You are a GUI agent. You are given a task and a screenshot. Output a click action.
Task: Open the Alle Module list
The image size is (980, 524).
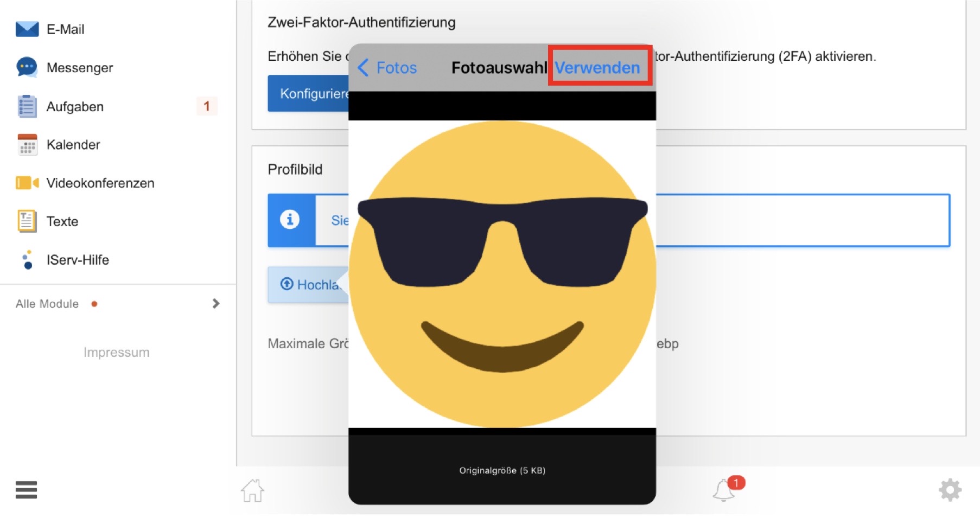click(x=48, y=304)
